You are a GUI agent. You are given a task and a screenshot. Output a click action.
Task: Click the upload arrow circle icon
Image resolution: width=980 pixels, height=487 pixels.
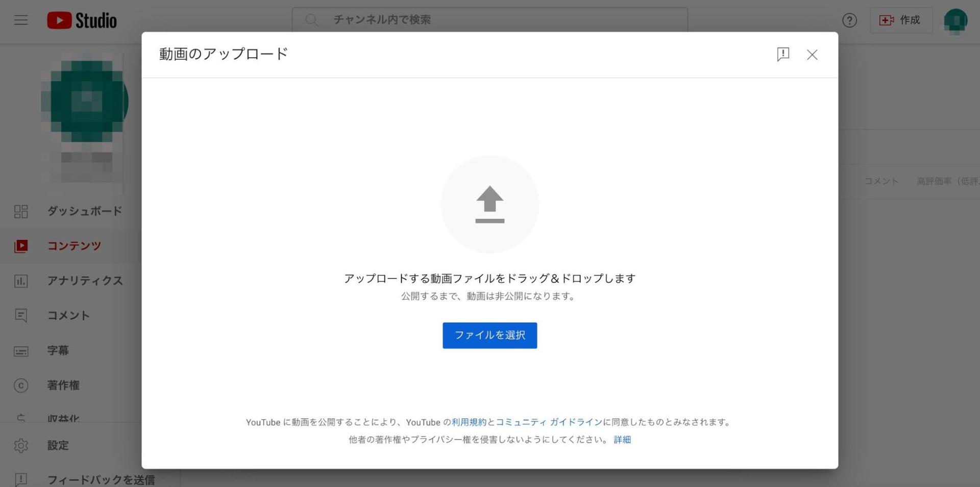[x=489, y=204]
